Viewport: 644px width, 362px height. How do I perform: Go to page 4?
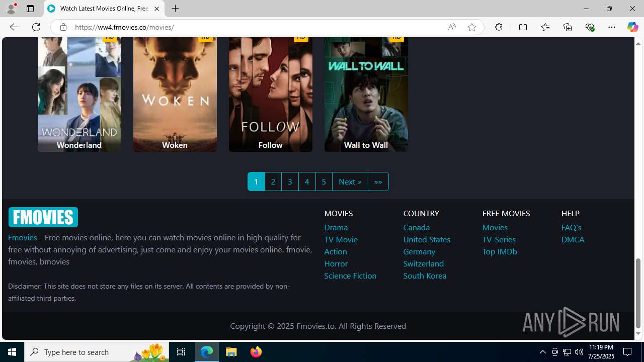307,182
